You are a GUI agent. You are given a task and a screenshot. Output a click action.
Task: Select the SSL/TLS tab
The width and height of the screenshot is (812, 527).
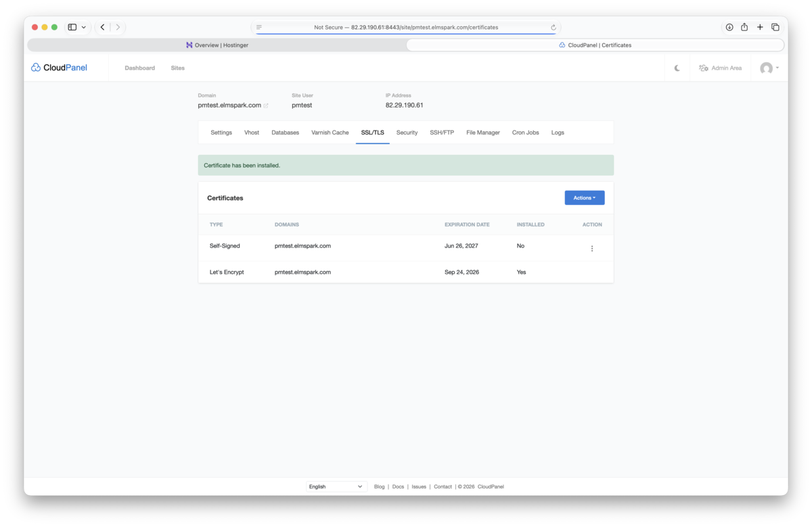(373, 133)
